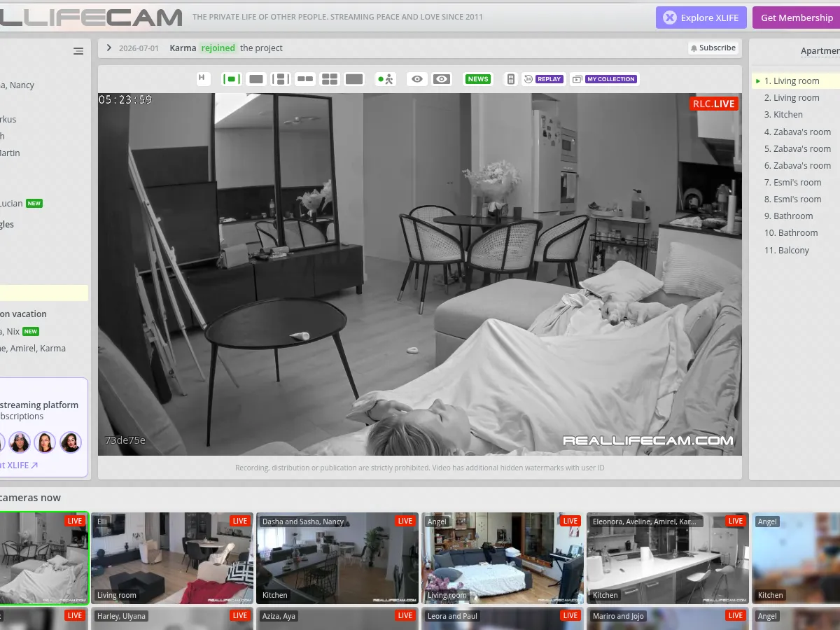Click the Apartment tab heading
840x630 pixels.
(820, 50)
